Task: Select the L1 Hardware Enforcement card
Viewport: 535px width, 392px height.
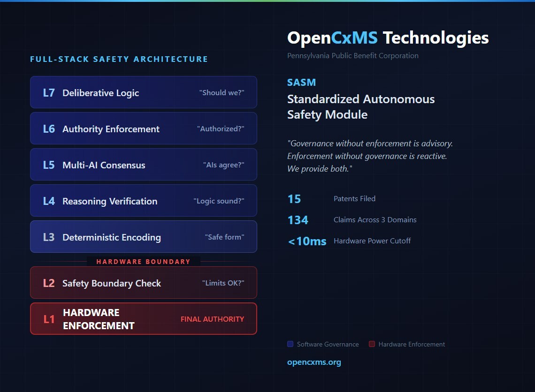Action: pos(143,319)
